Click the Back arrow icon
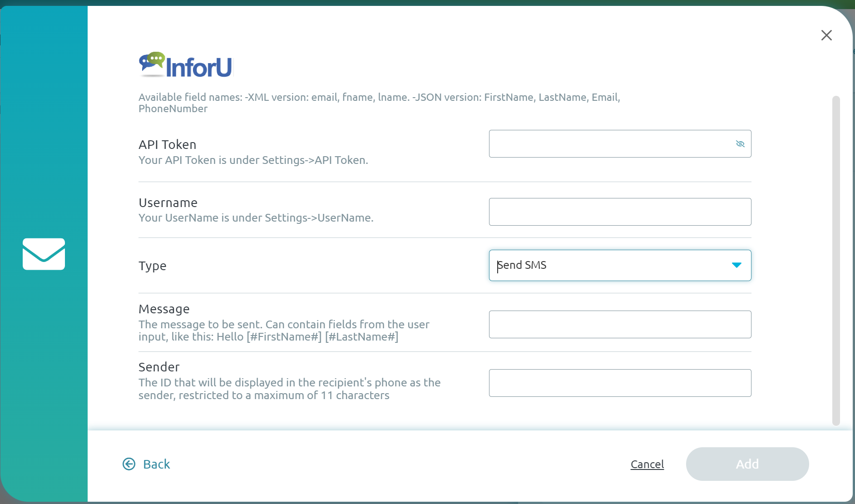 129,464
